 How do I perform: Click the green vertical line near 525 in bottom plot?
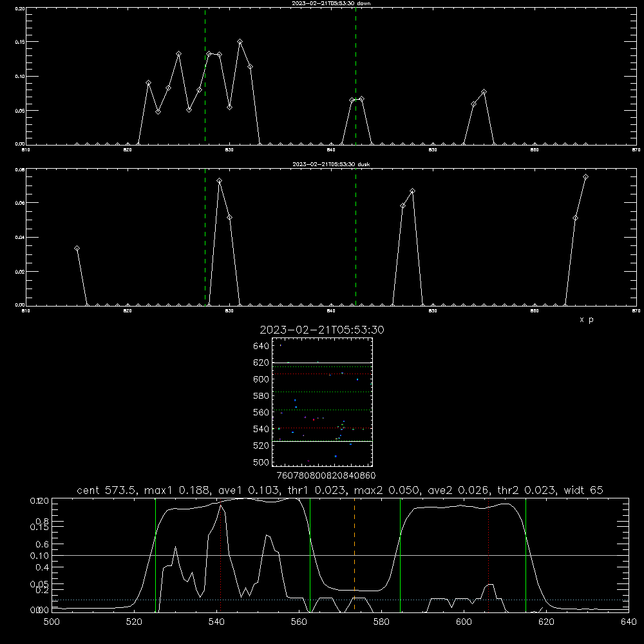click(x=155, y=554)
